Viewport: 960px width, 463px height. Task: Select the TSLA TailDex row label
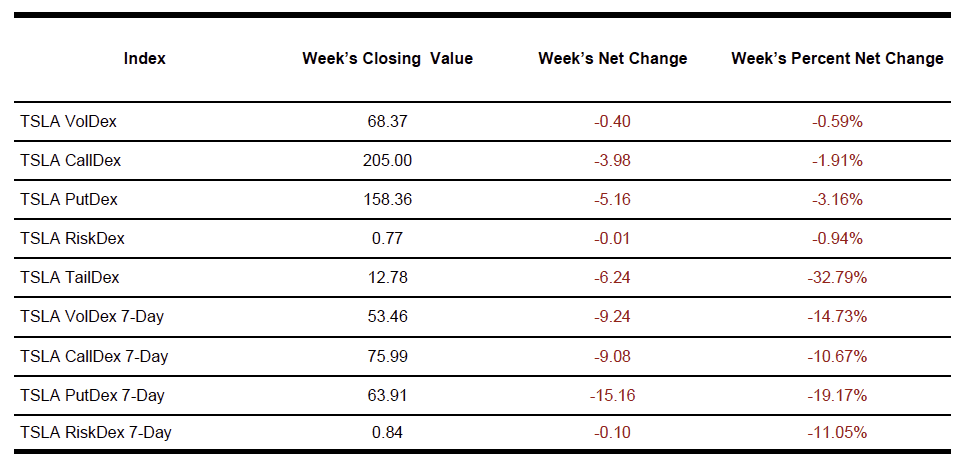69,277
